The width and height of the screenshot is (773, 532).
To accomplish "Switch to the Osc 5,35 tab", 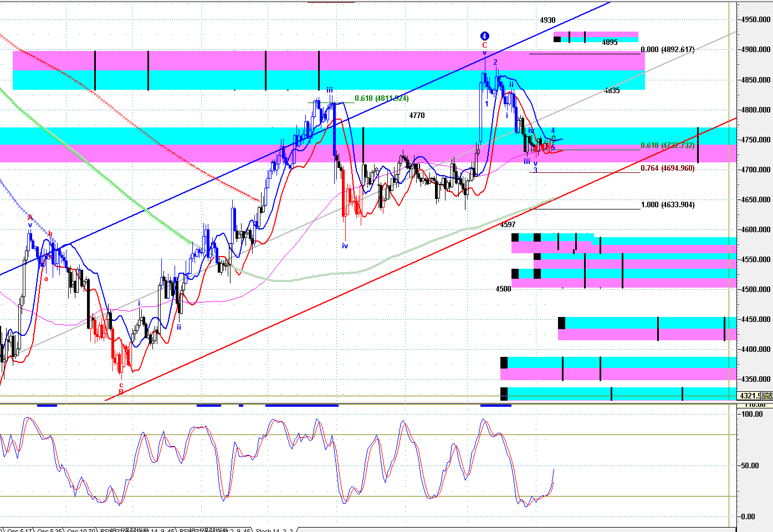I will 50,529.
